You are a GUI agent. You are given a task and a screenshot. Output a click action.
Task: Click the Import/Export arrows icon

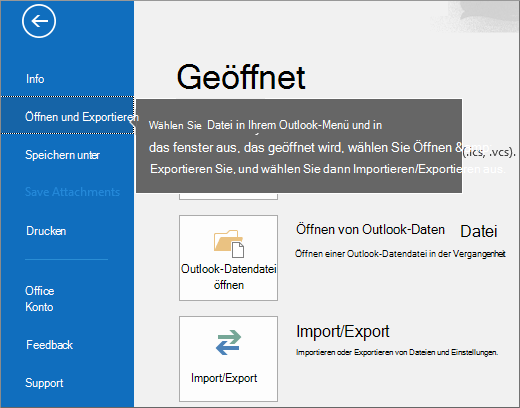coord(228,342)
